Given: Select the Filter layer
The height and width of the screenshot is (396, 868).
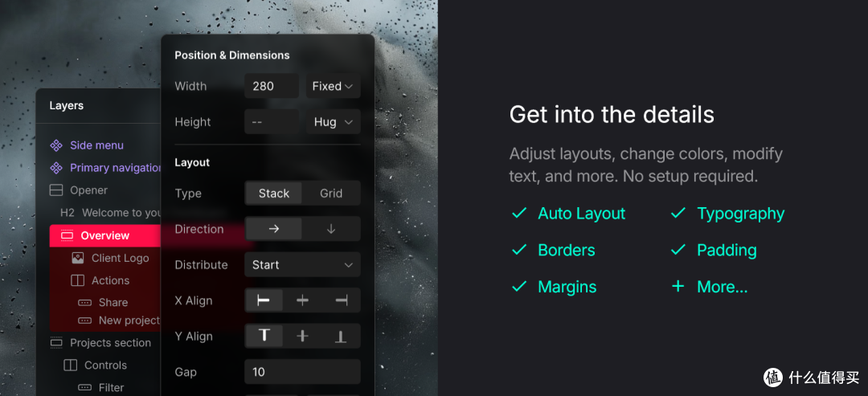Looking at the screenshot, I should coord(111,387).
